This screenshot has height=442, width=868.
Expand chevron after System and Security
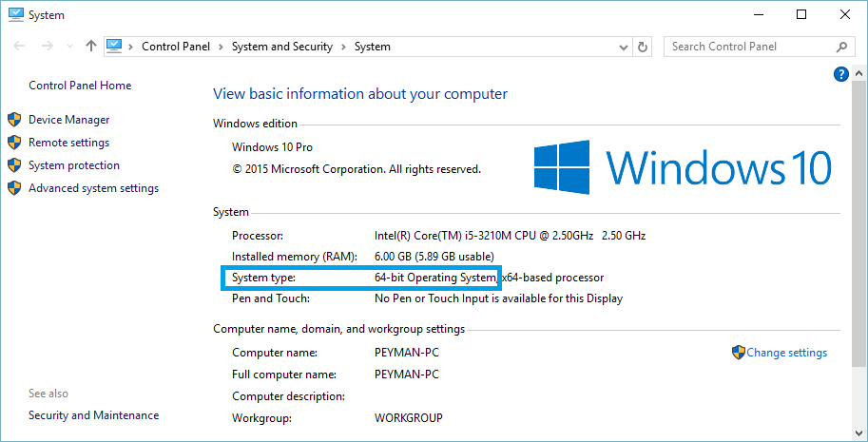point(343,47)
